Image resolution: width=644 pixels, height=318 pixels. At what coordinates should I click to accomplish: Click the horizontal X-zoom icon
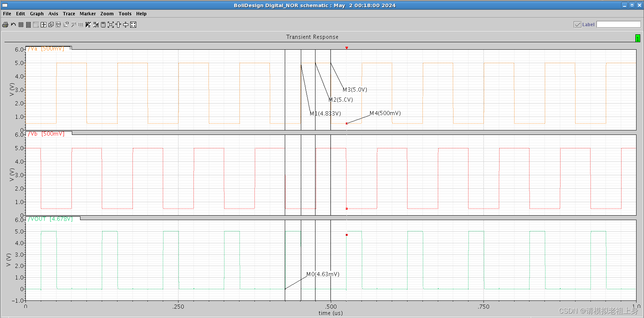tap(118, 25)
